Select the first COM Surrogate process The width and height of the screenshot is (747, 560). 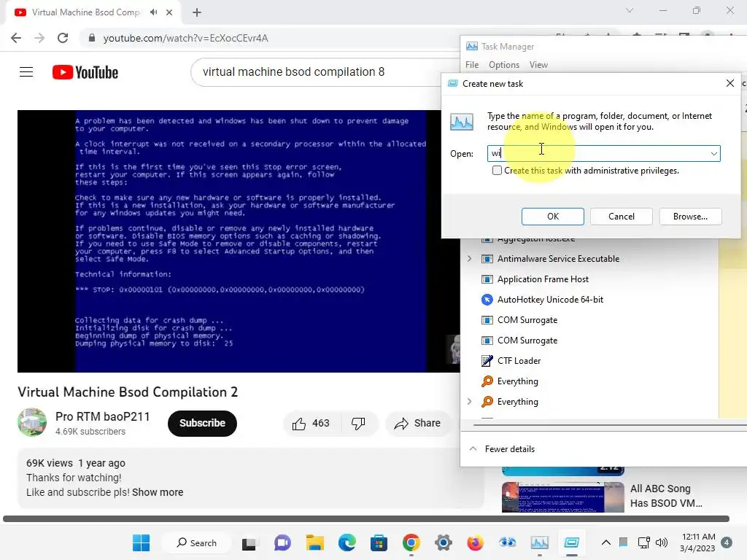click(591, 320)
